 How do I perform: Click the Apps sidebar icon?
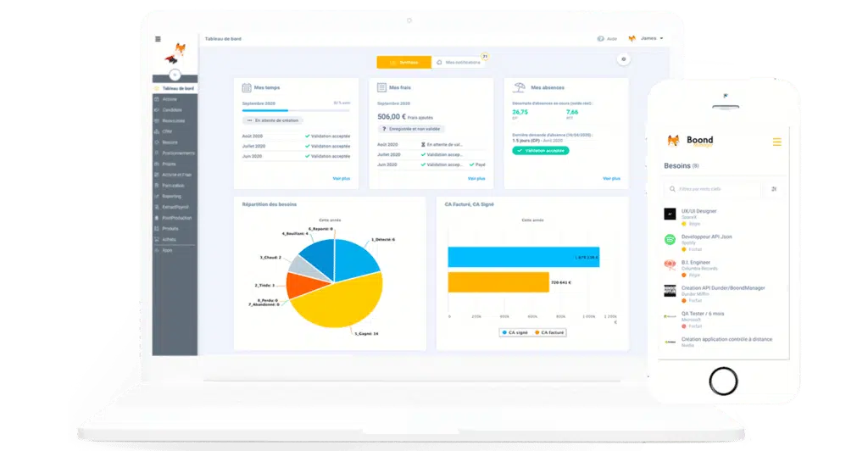tap(157, 250)
